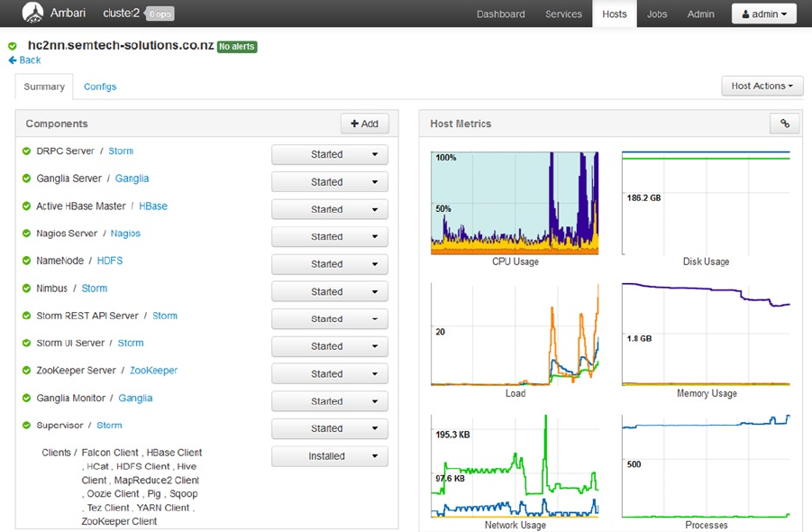Screen dimensions: 812x532
Task: Click Storm REST API Server status icon
Action: coord(26,316)
